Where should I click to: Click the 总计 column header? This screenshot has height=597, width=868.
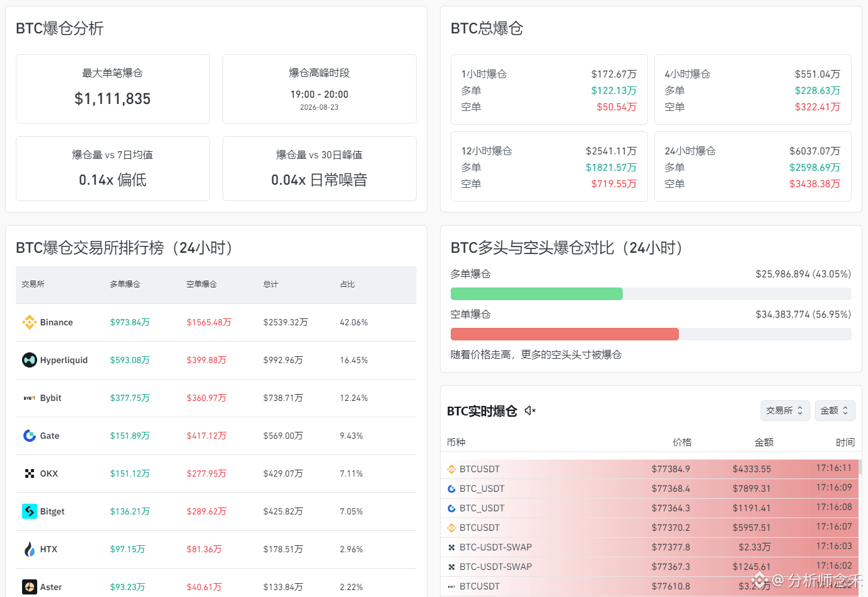[x=270, y=284]
